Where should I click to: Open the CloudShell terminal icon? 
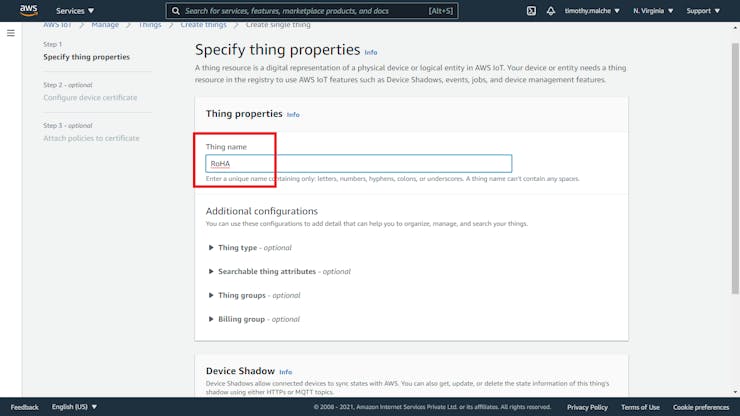point(531,11)
